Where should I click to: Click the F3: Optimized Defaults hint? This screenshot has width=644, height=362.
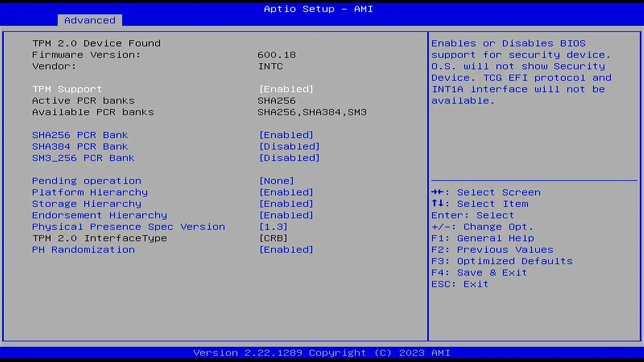[502, 261]
